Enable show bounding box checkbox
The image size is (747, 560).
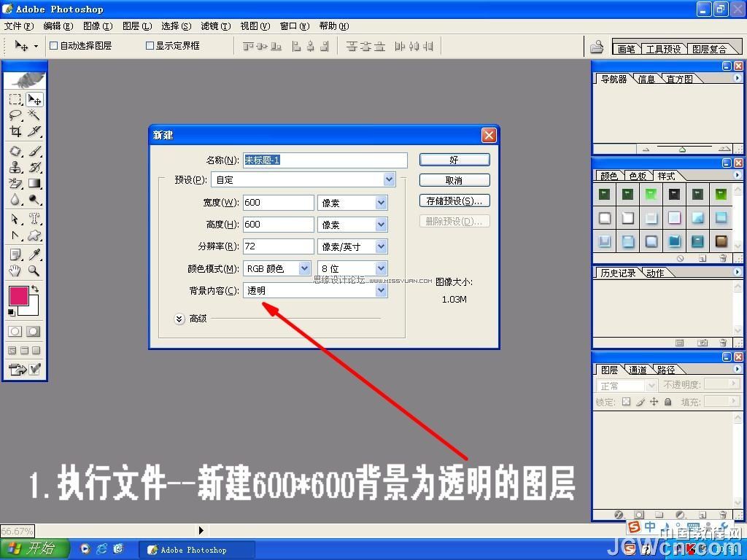[x=150, y=46]
